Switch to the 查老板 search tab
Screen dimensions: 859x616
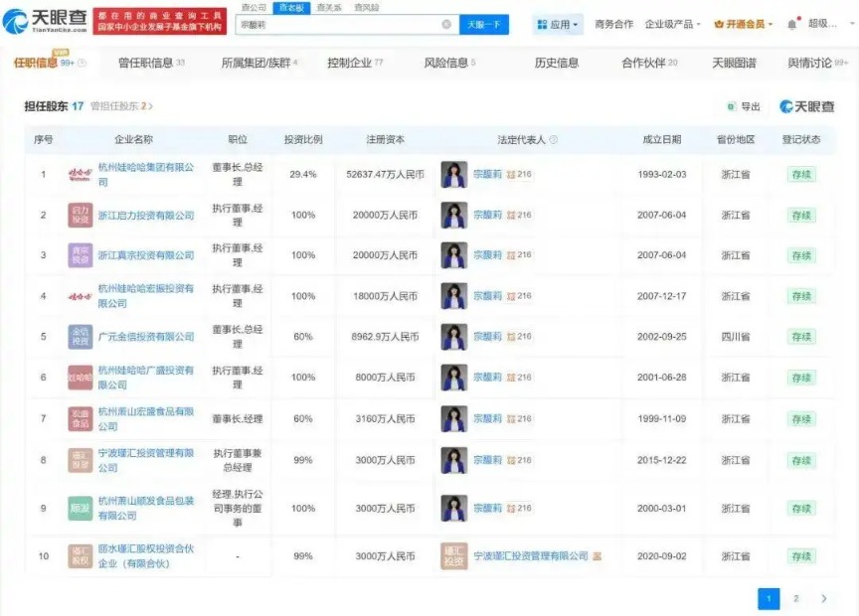pos(291,6)
